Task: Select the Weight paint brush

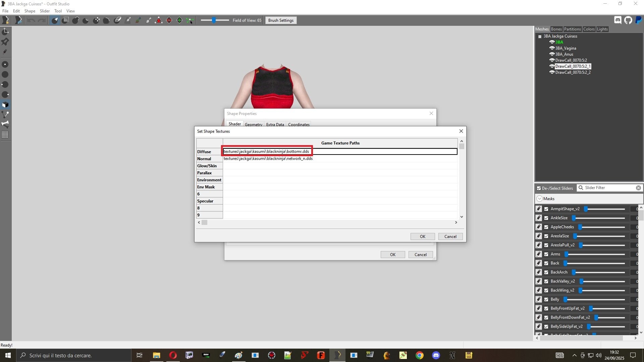Action: [x=127, y=20]
